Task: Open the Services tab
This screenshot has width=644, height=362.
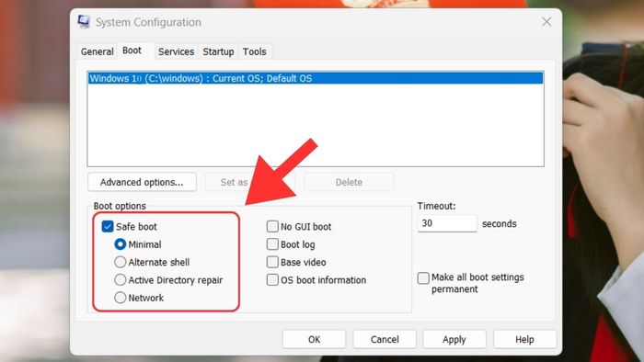Action: tap(177, 51)
